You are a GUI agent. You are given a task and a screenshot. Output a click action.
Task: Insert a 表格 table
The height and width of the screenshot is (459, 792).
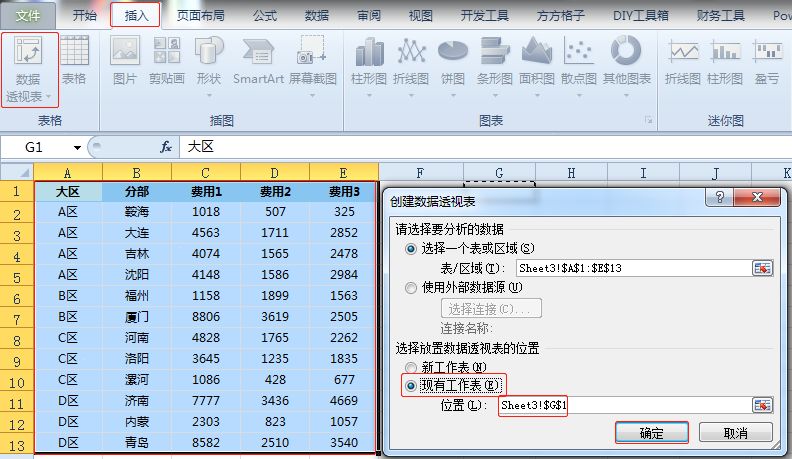(74, 60)
